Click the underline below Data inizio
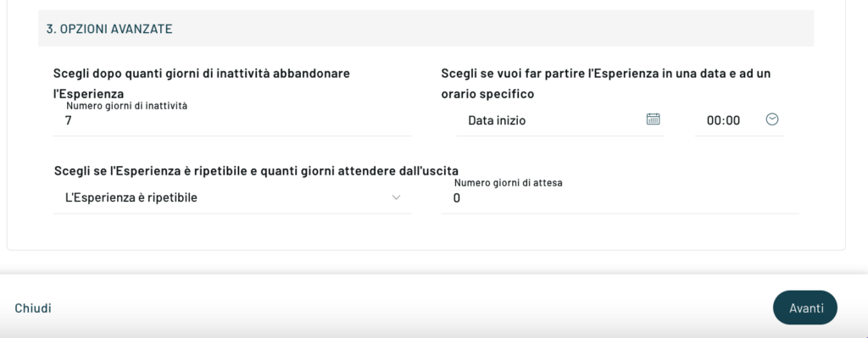Viewport: 868px width, 338px height. (x=560, y=136)
